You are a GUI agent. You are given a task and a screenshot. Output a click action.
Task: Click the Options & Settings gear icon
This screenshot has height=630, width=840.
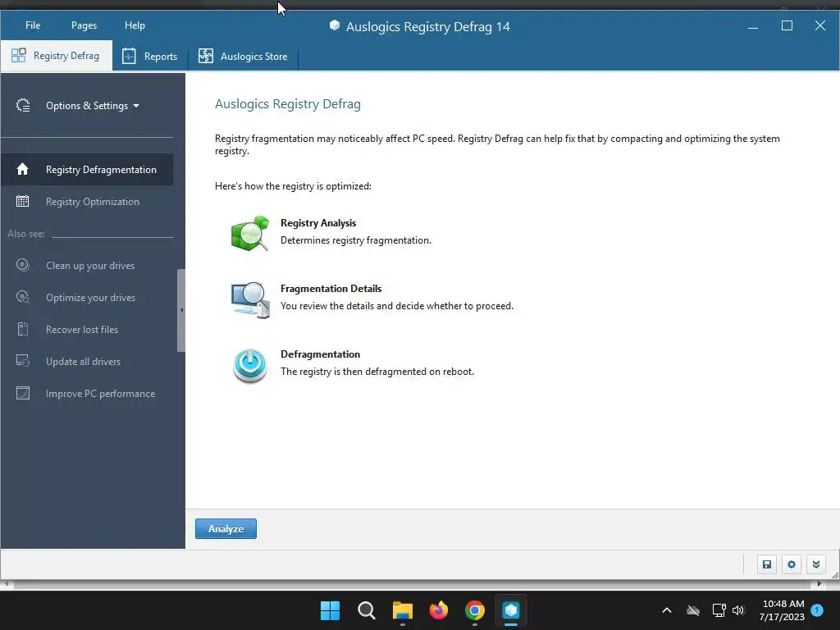coord(23,106)
